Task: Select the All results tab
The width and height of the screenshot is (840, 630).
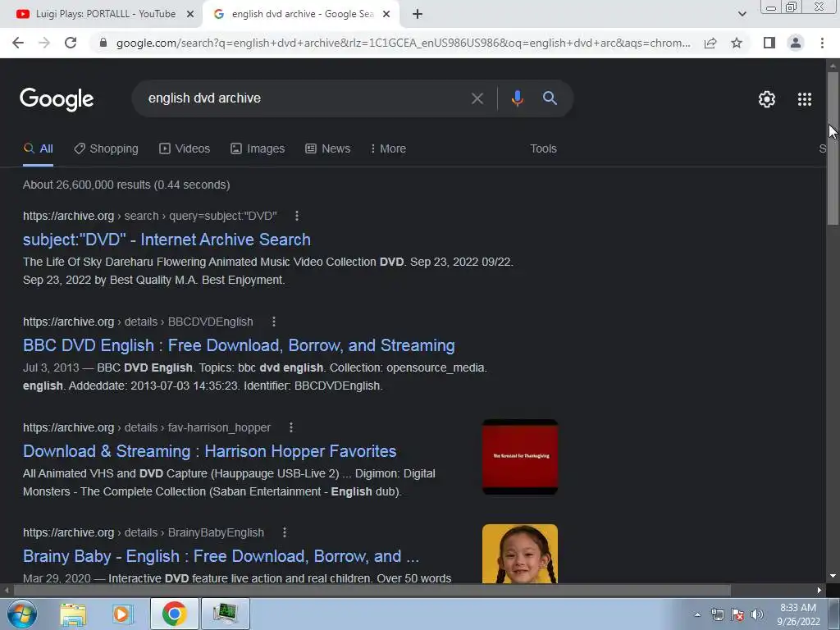Action: pos(38,149)
